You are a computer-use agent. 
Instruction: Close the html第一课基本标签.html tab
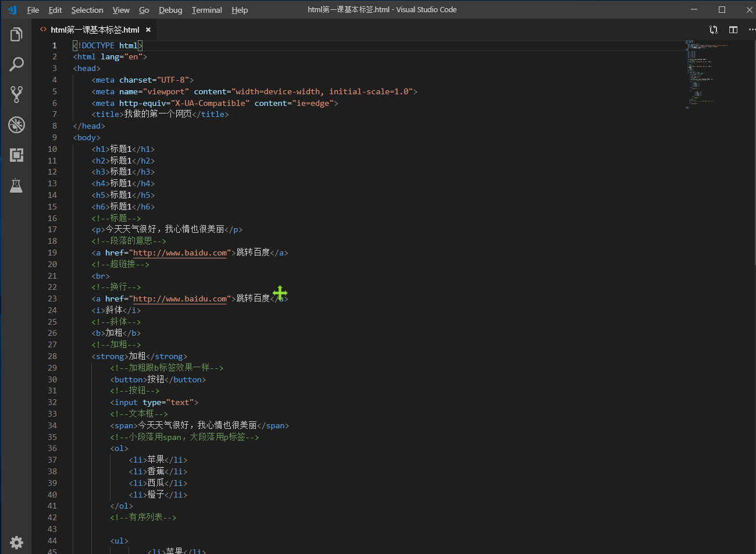click(148, 30)
